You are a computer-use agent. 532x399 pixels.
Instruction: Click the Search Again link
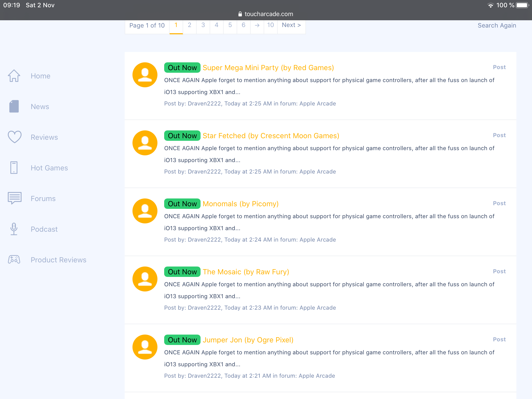497,25
